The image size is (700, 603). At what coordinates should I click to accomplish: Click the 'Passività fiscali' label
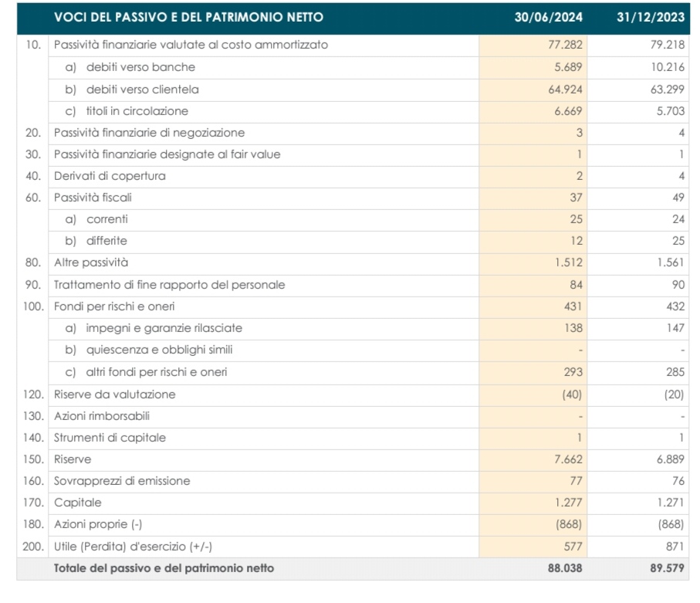[x=93, y=198]
